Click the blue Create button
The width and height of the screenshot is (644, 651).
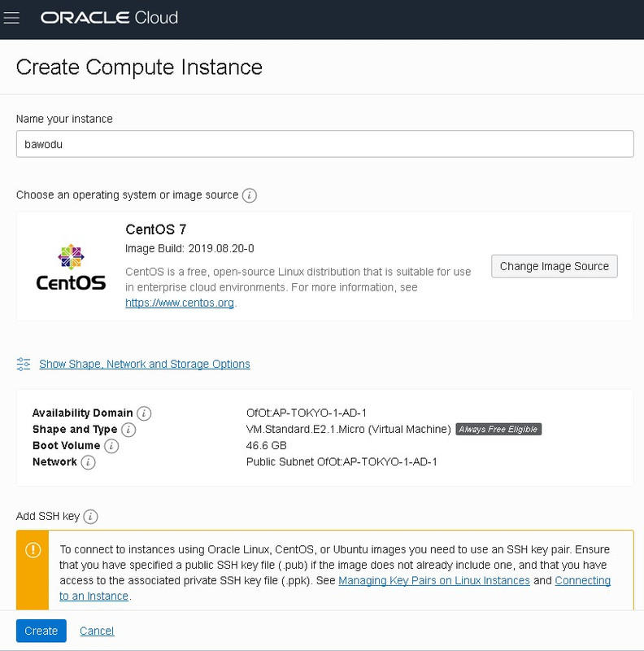pos(41,631)
